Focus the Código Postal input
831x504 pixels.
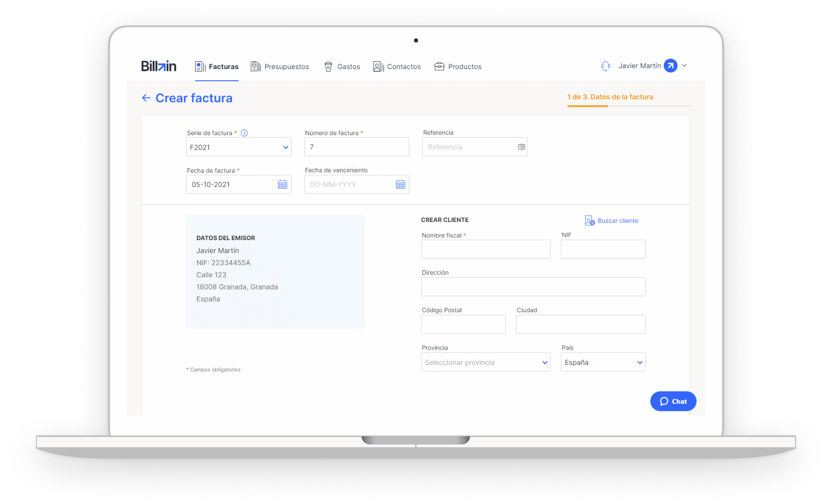point(463,325)
